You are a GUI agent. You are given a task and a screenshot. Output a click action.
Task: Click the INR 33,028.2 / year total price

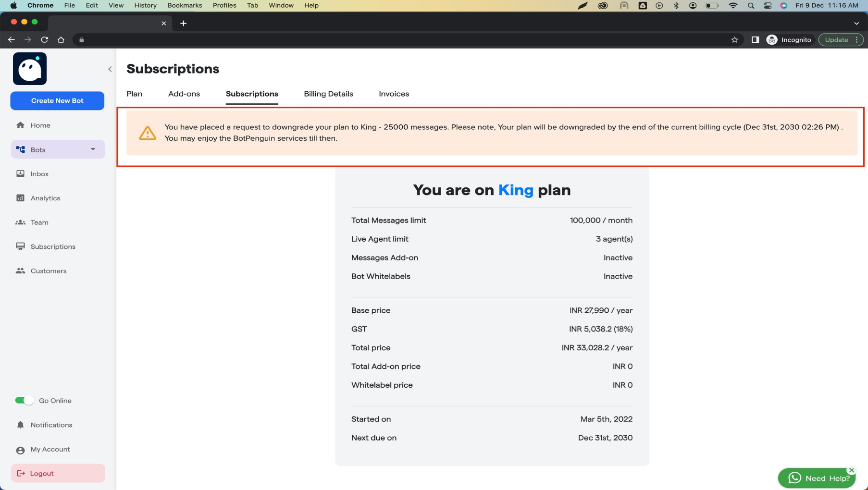tap(597, 347)
